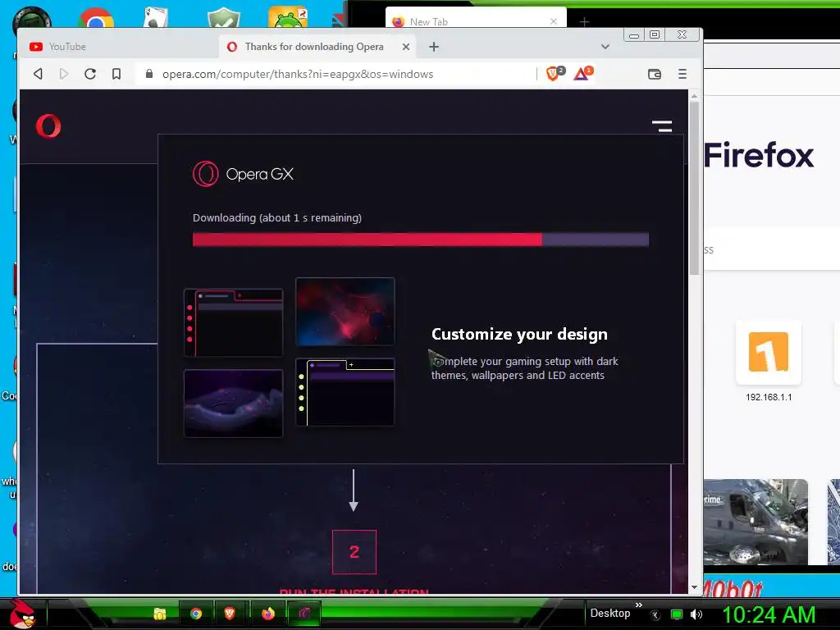Switch to Brave via taskbar icon
Screen dimensions: 840x630
click(x=230, y=614)
